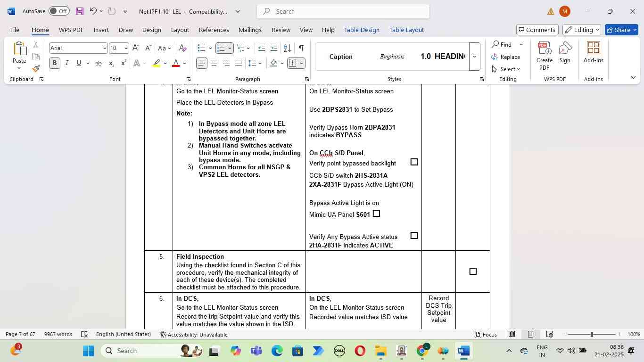Viewport: 644px width, 362px height.
Task: Open the font name dropdown
Action: point(105,48)
